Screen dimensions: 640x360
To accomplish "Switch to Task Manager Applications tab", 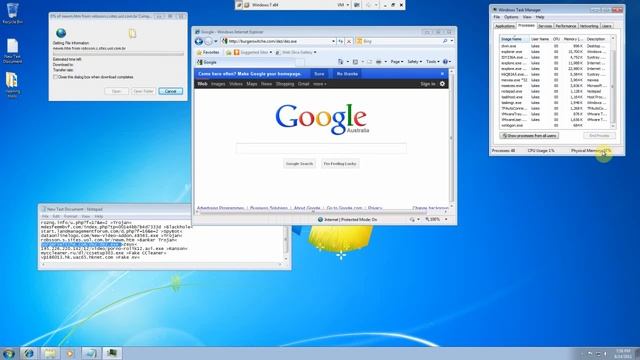I will coord(504,26).
